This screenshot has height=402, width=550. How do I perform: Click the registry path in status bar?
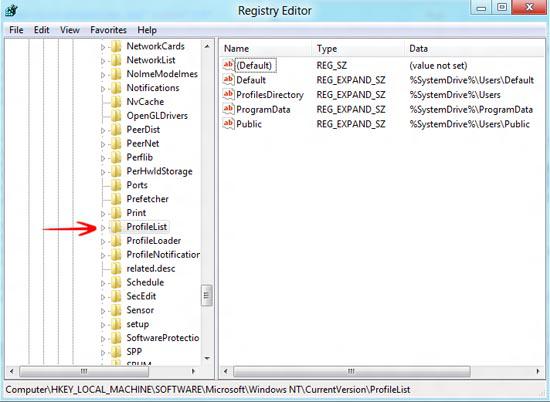(x=208, y=389)
